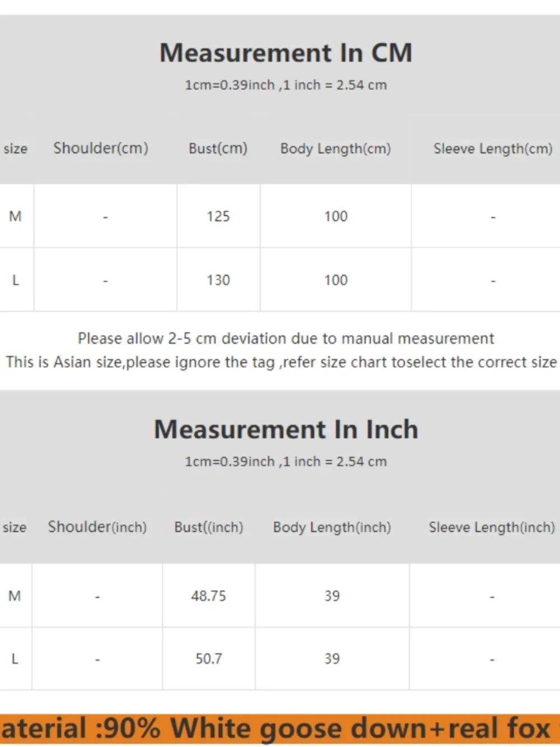Click the Sleeve Length(cm) column header
Image resolution: width=560 pixels, height=747 pixels.
493,149
